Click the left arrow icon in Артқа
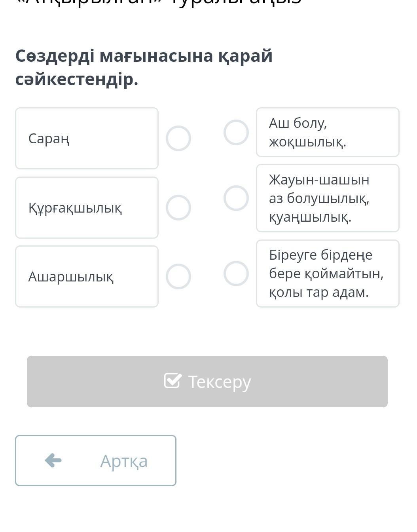The image size is (417, 532). [x=53, y=460]
